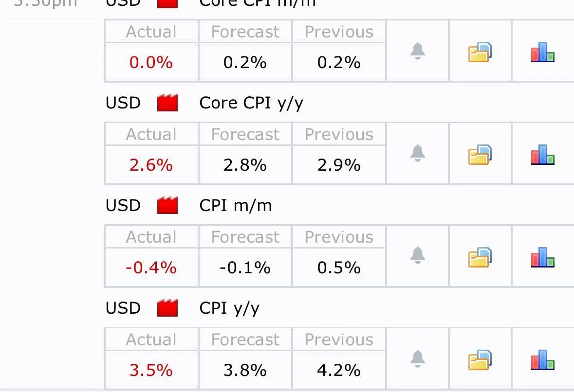The width and height of the screenshot is (574, 392).
Task: Set alert bell for Core CPI m/m
Action: tap(418, 51)
